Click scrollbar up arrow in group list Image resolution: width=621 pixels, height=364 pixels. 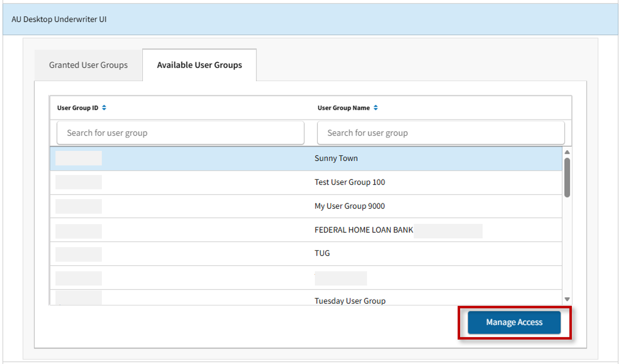pyautogui.click(x=567, y=152)
